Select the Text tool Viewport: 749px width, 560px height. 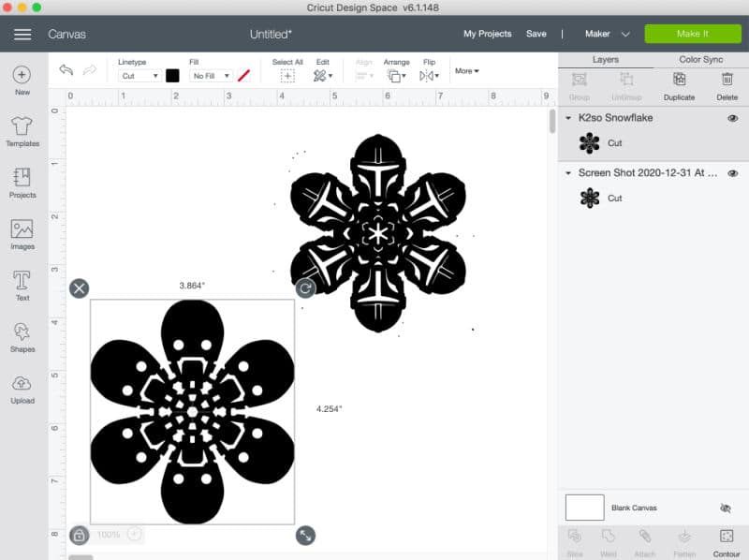click(22, 286)
